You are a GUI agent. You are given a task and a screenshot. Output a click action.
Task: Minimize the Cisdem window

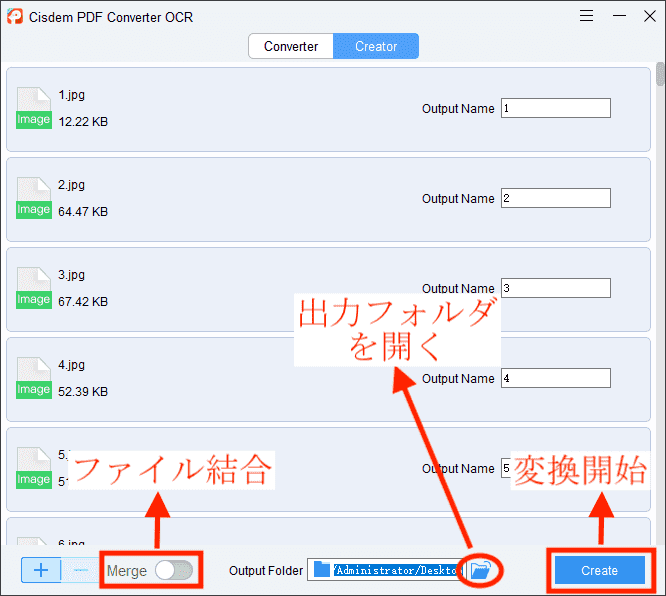click(x=619, y=16)
